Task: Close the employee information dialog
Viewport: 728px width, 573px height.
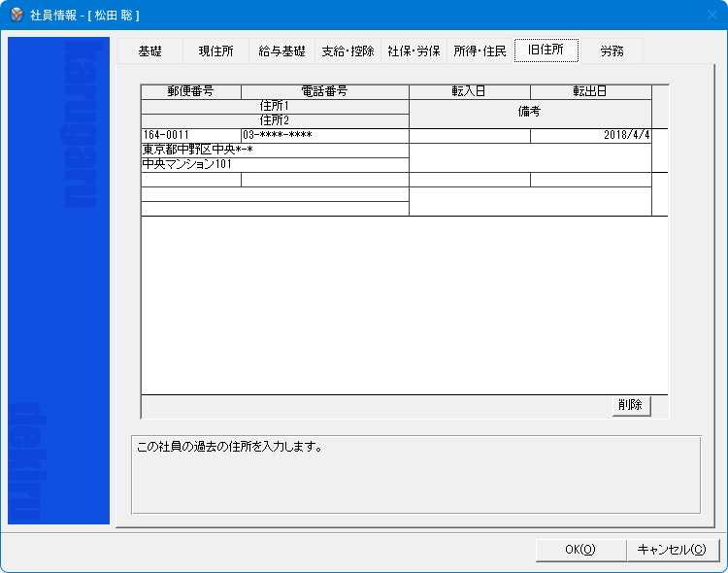Action: click(706, 15)
